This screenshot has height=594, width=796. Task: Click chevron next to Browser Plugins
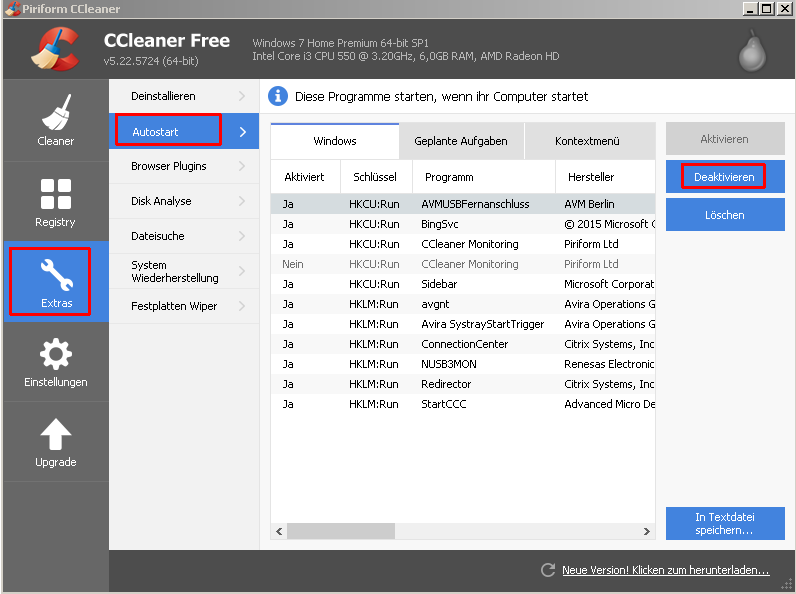[x=242, y=166]
